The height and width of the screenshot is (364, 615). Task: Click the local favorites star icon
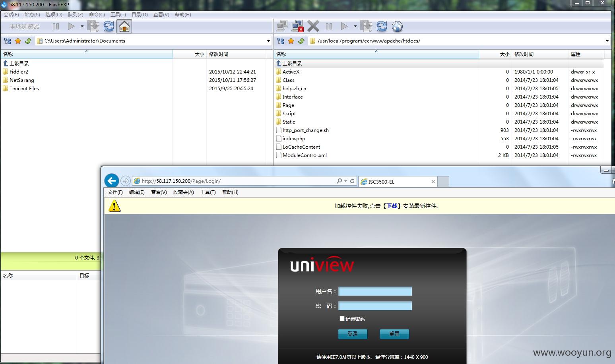(x=18, y=41)
